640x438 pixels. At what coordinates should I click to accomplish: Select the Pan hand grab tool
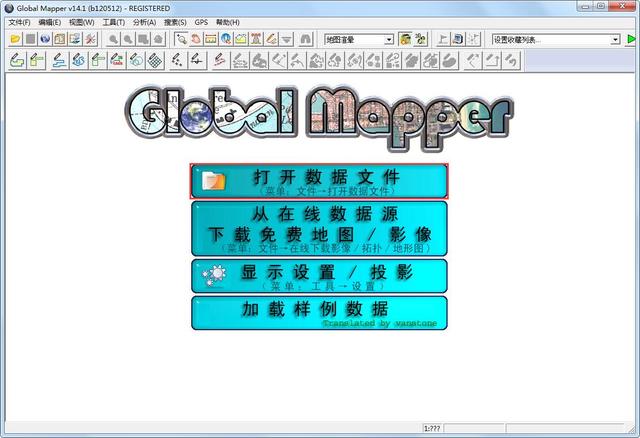pyautogui.click(x=196, y=39)
